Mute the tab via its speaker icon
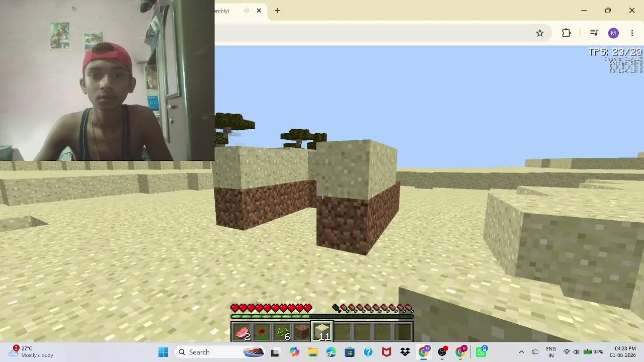 pyautogui.click(x=246, y=11)
